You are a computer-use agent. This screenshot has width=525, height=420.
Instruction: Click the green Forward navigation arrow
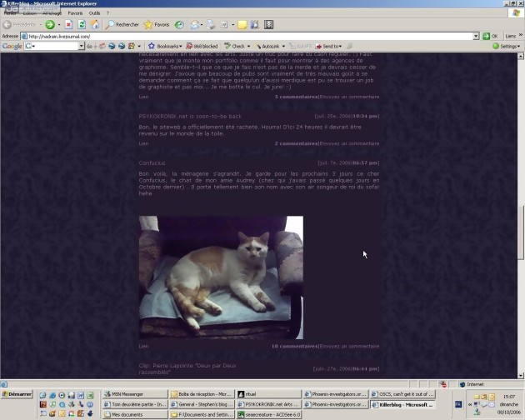(50, 24)
